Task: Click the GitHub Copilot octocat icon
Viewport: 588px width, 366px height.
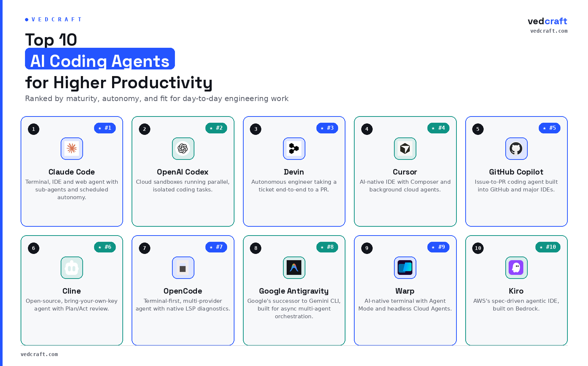Action: pos(516,148)
